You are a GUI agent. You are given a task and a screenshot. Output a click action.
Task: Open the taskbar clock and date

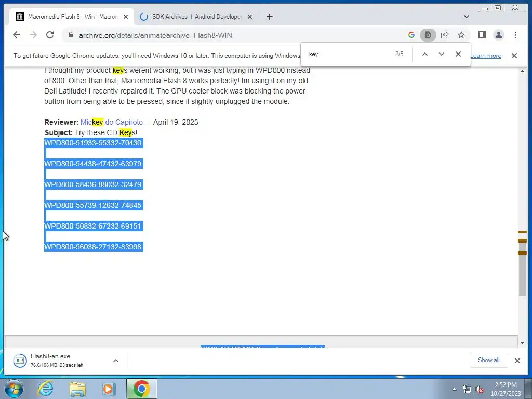pyautogui.click(x=506, y=389)
